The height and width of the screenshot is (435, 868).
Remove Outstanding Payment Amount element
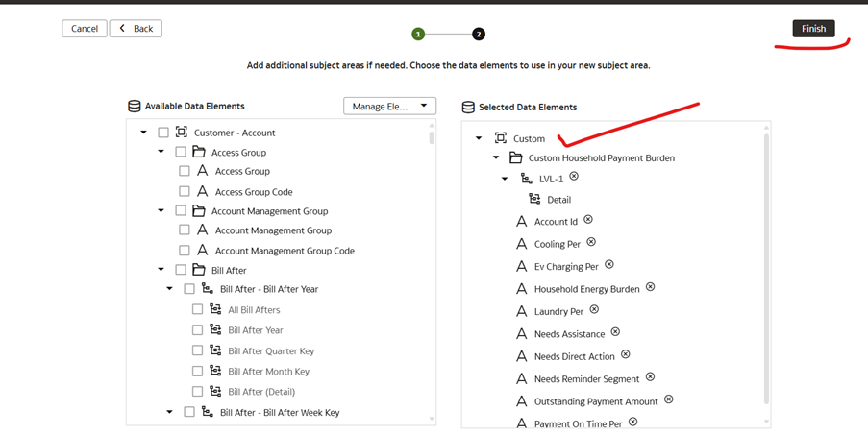pos(669,399)
